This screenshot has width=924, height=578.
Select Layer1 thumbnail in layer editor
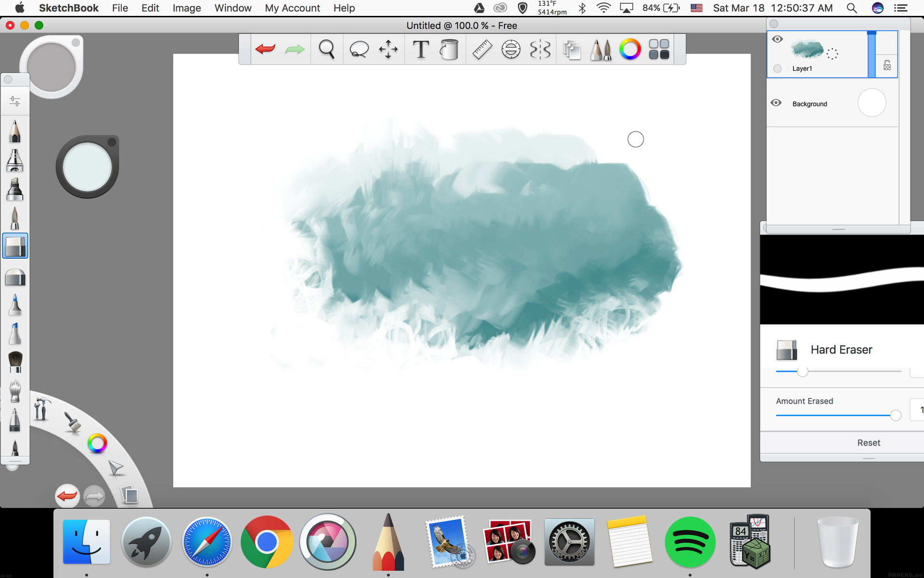coord(807,49)
